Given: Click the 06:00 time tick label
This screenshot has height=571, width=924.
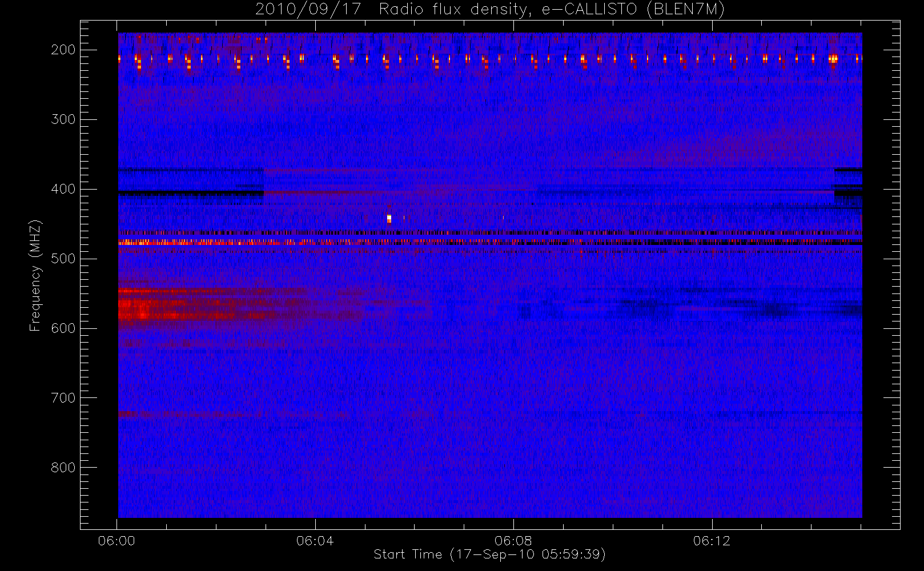Looking at the screenshot, I should coord(116,541).
